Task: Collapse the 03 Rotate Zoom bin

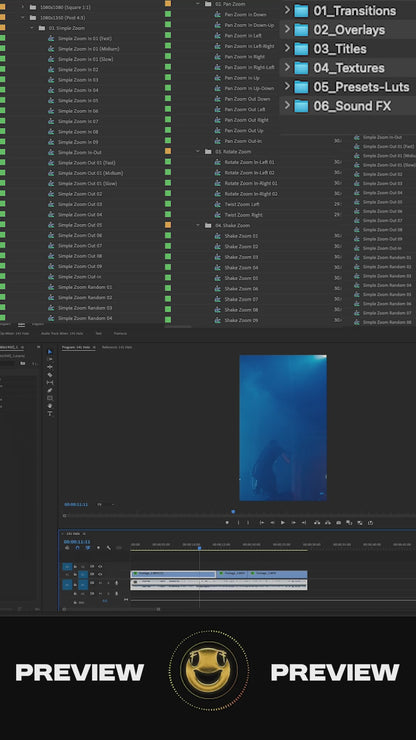Action: coord(198,151)
